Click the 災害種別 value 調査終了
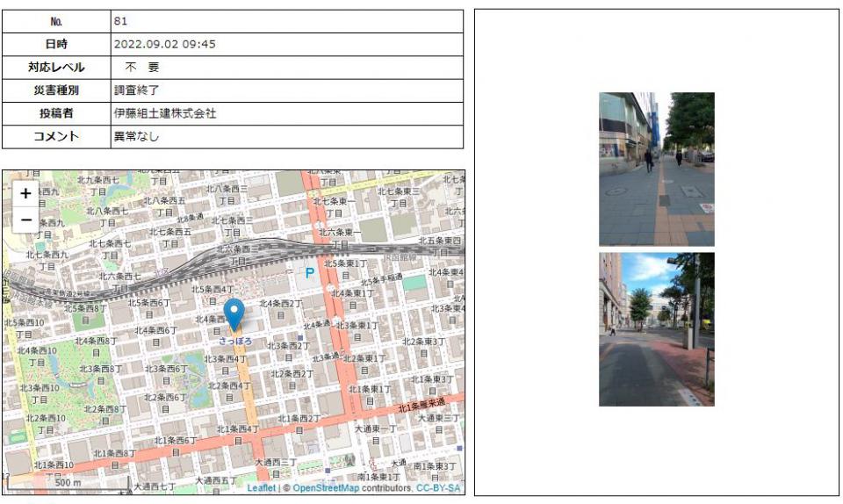Image resolution: width=843 pixels, height=504 pixels. [136, 90]
